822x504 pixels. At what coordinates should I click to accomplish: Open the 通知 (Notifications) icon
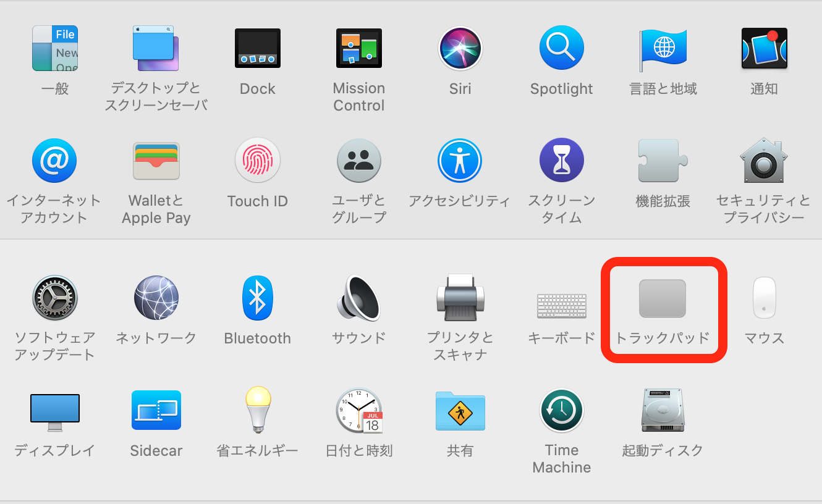pos(765,48)
